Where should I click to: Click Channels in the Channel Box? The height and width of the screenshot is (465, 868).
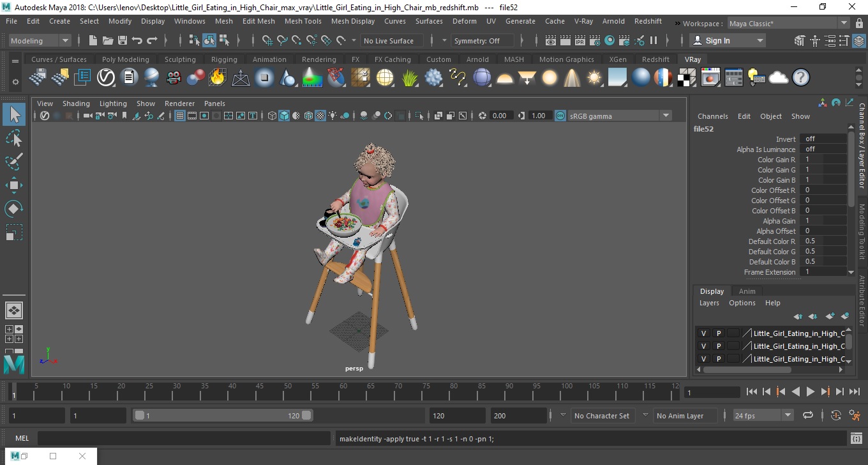(712, 116)
